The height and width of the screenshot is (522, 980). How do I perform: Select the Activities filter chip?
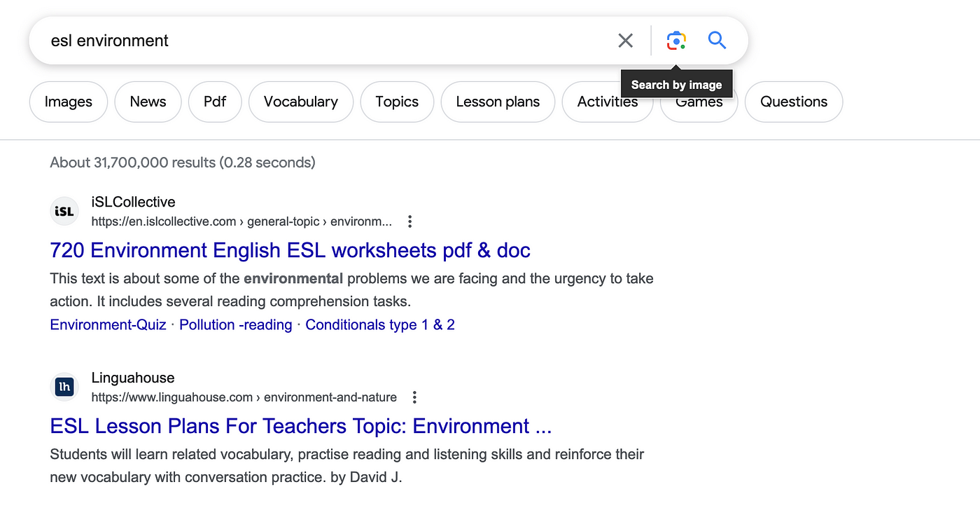pos(608,102)
